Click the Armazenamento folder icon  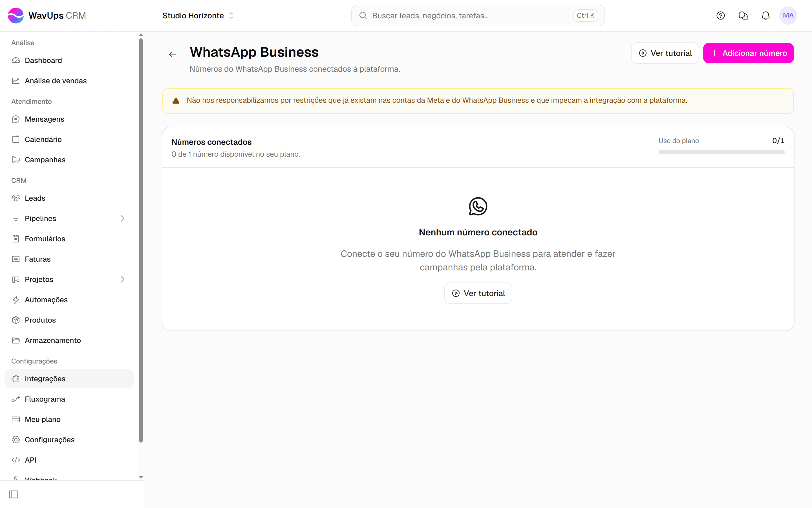[x=16, y=340]
